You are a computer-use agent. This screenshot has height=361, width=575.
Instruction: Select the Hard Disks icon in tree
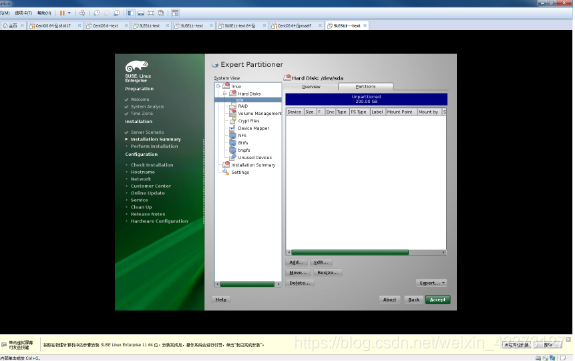tap(233, 93)
